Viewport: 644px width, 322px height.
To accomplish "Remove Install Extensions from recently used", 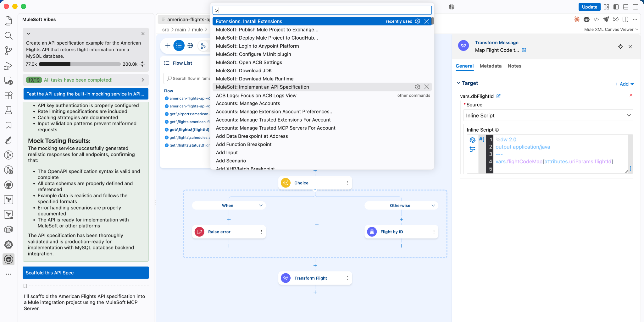I will click(x=426, y=21).
